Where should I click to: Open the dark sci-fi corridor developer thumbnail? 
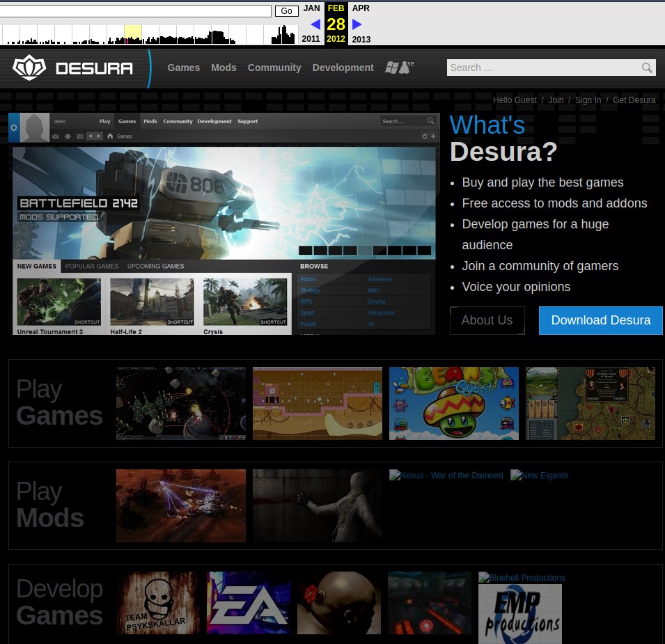[x=429, y=602]
